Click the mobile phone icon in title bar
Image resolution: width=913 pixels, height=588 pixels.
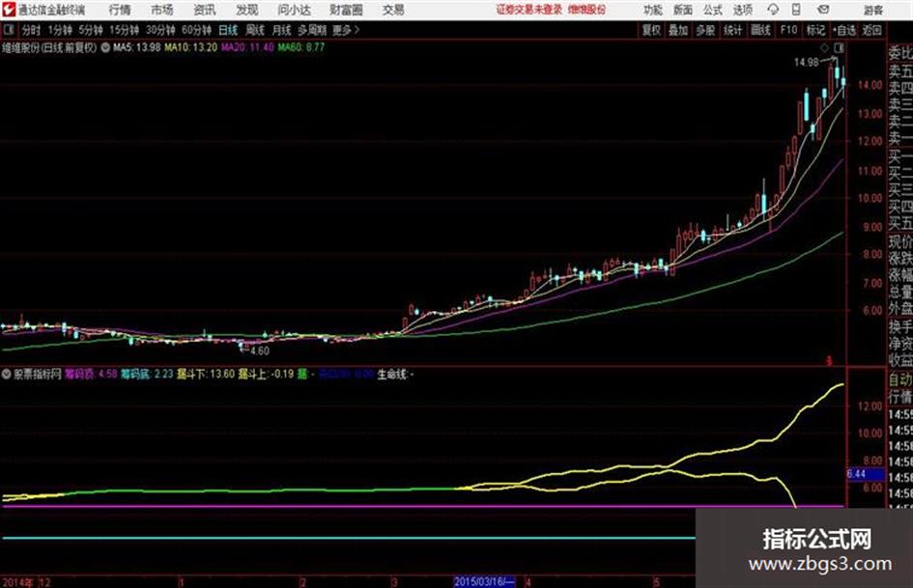[x=796, y=10]
